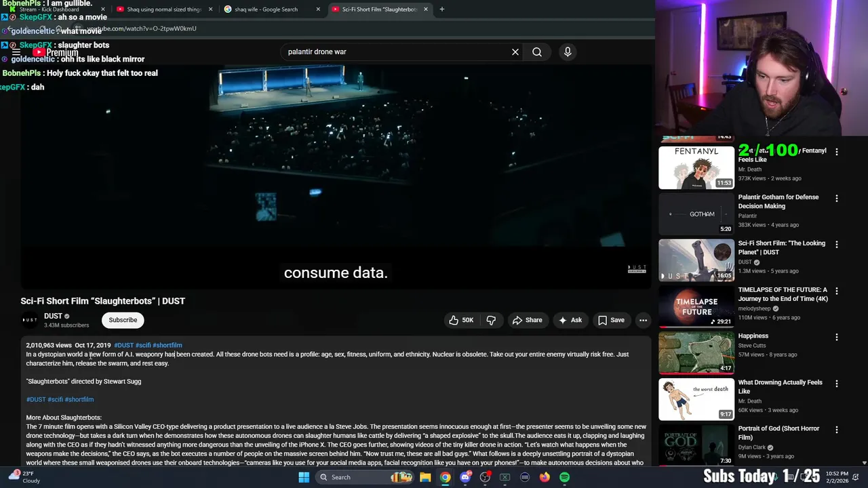
Task: Open options menu for Palantir Gotham video
Action: pos(836,199)
